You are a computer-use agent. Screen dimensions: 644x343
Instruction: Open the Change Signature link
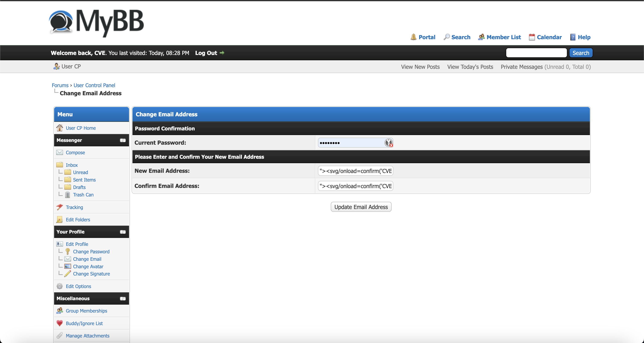[91, 274]
